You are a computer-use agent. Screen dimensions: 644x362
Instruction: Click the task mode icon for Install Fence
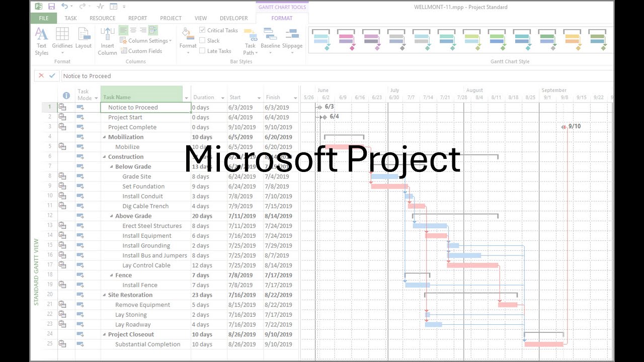(80, 285)
